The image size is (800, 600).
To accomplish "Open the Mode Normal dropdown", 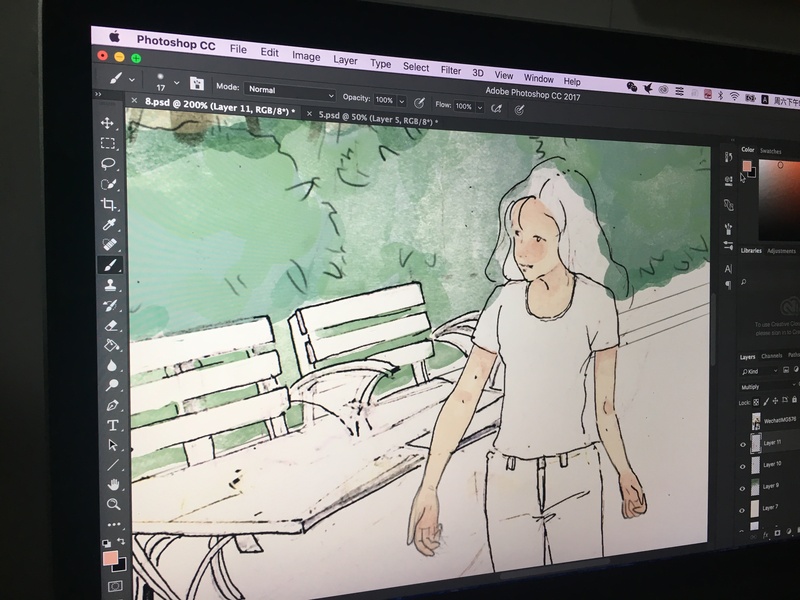I will tap(290, 92).
